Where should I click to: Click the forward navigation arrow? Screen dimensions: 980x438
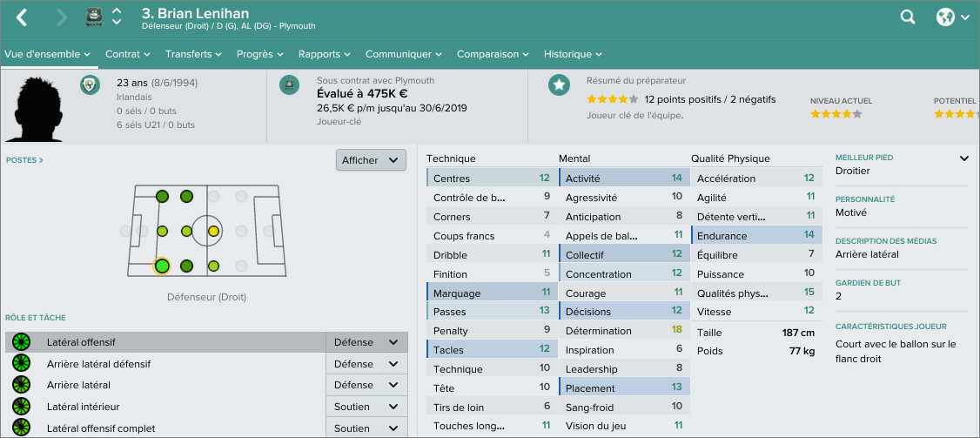[x=61, y=17]
